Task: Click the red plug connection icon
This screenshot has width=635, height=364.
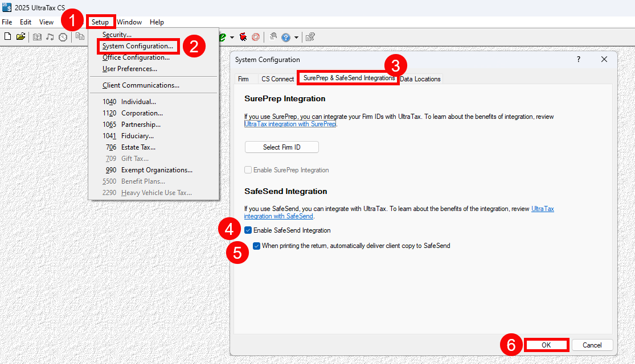Action: [x=243, y=37]
